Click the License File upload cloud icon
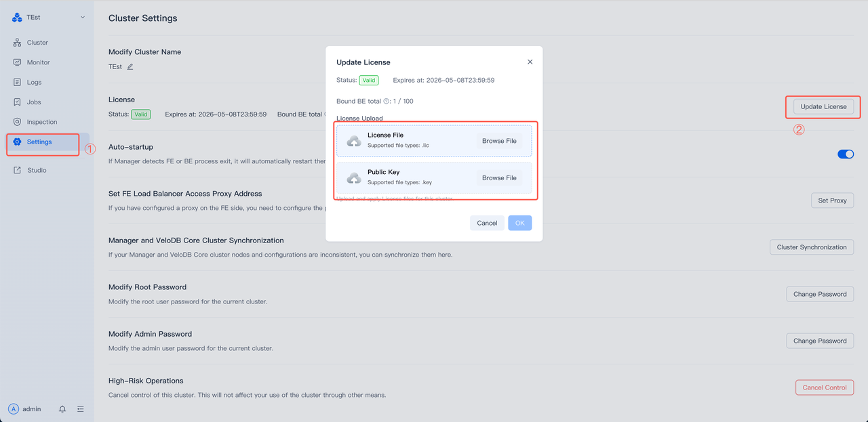The height and width of the screenshot is (422, 868). click(353, 141)
